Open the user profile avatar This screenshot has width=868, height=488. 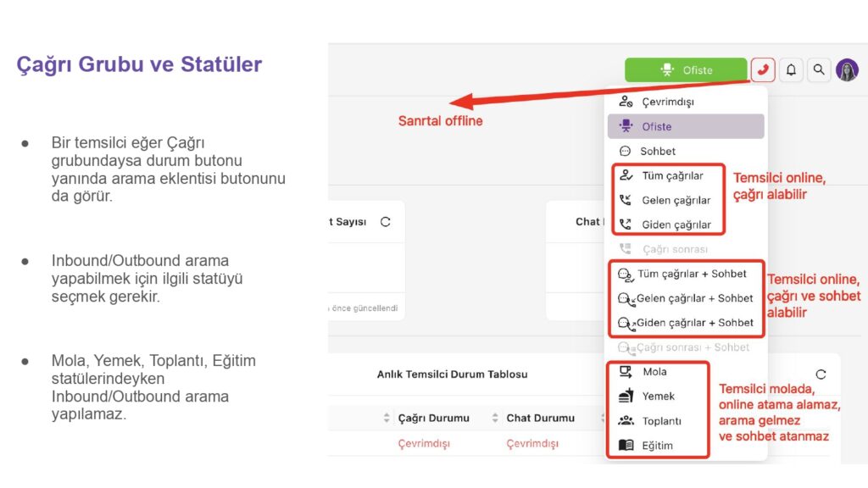[847, 69]
